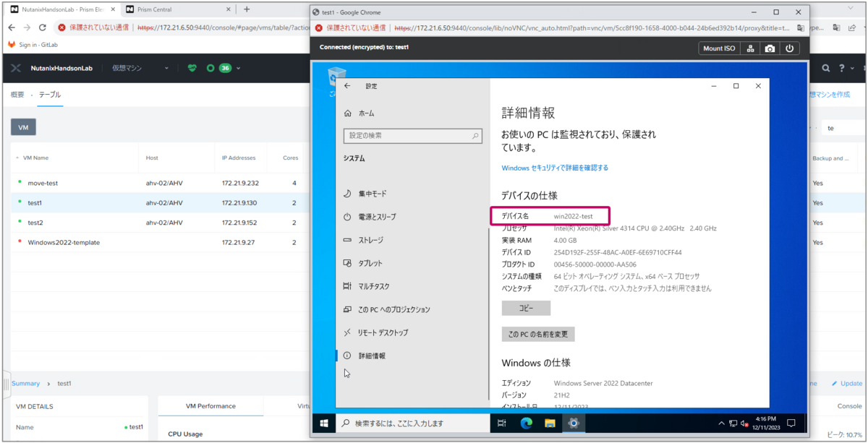
Task: Open a new browser tab
Action: point(247,9)
